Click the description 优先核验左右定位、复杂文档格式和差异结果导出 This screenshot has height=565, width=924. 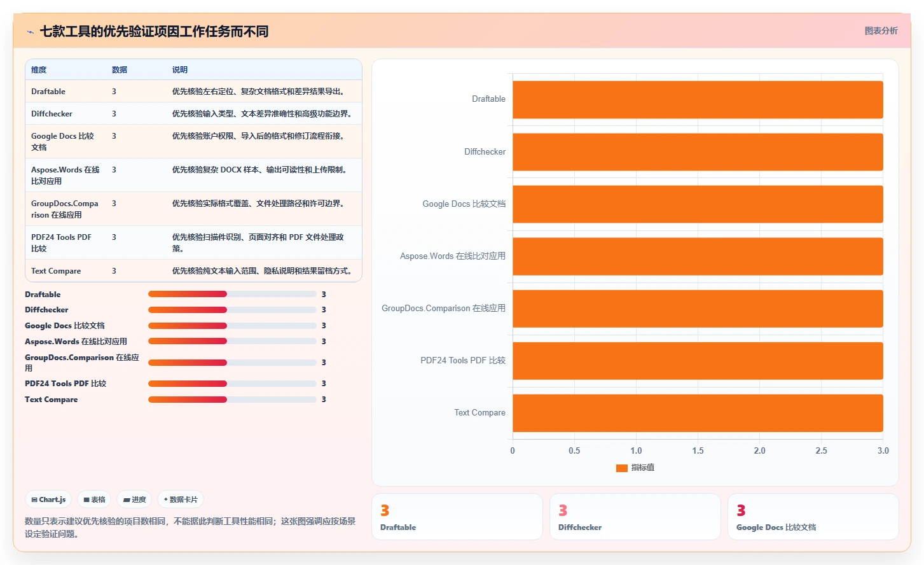[x=259, y=92]
